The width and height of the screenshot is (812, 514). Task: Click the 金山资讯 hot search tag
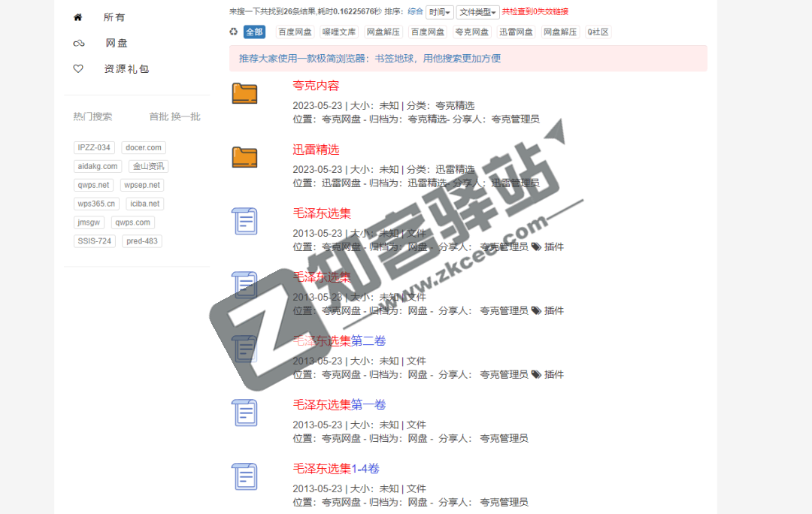coord(148,167)
